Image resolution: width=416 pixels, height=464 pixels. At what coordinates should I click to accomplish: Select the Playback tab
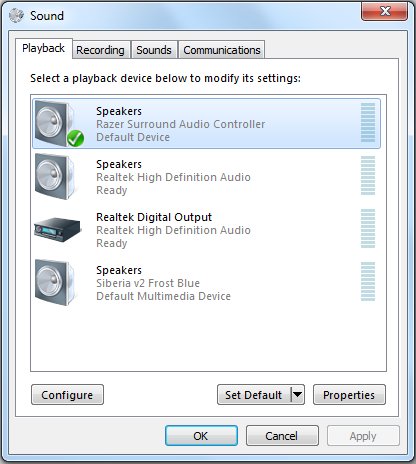[x=43, y=49]
